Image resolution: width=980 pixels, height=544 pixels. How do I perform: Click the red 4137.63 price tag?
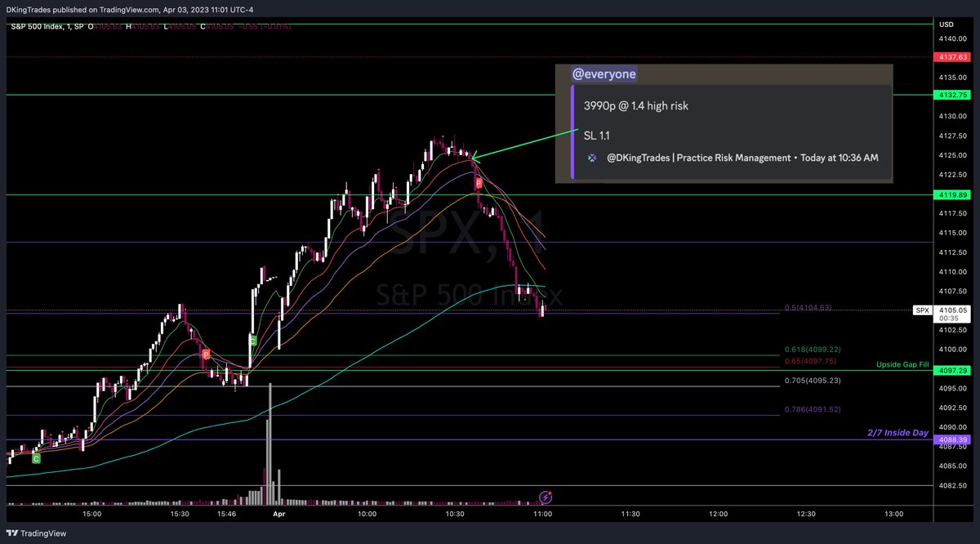click(x=952, y=57)
